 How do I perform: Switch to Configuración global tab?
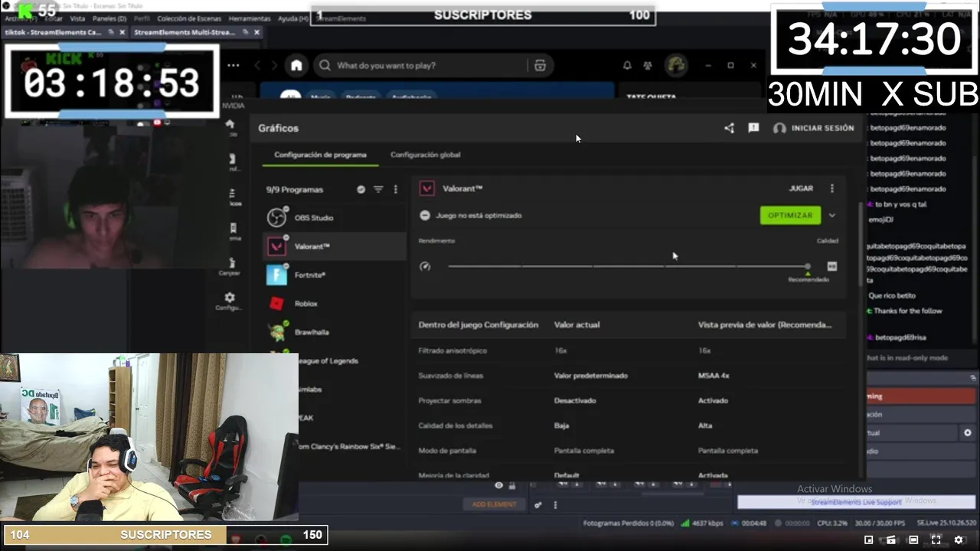tap(426, 155)
